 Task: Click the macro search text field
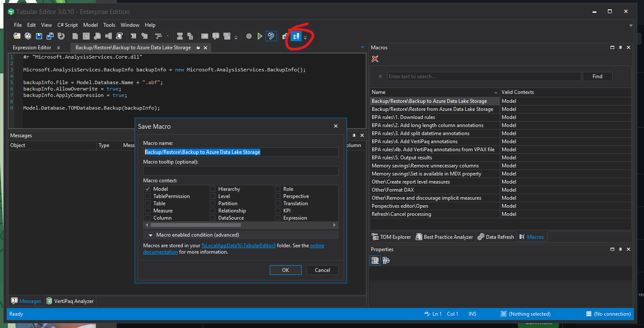tap(484, 76)
